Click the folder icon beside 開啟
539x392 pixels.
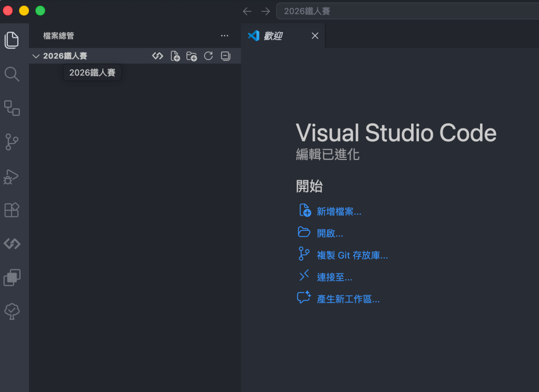pyautogui.click(x=304, y=232)
